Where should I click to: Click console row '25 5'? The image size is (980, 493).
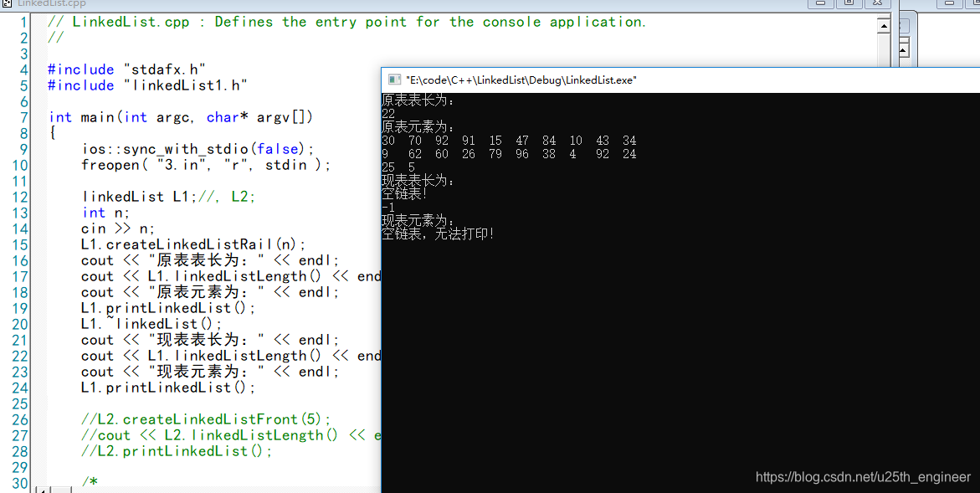[398, 167]
